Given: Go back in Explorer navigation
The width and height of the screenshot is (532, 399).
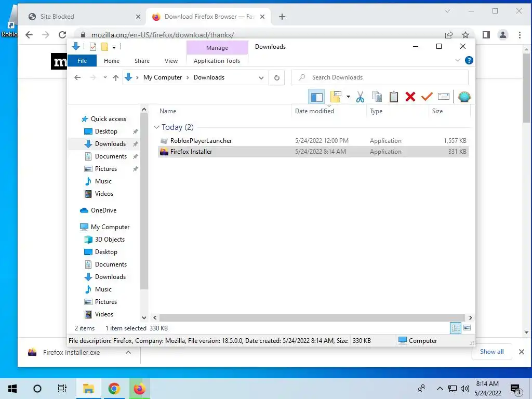Looking at the screenshot, I should (77, 78).
